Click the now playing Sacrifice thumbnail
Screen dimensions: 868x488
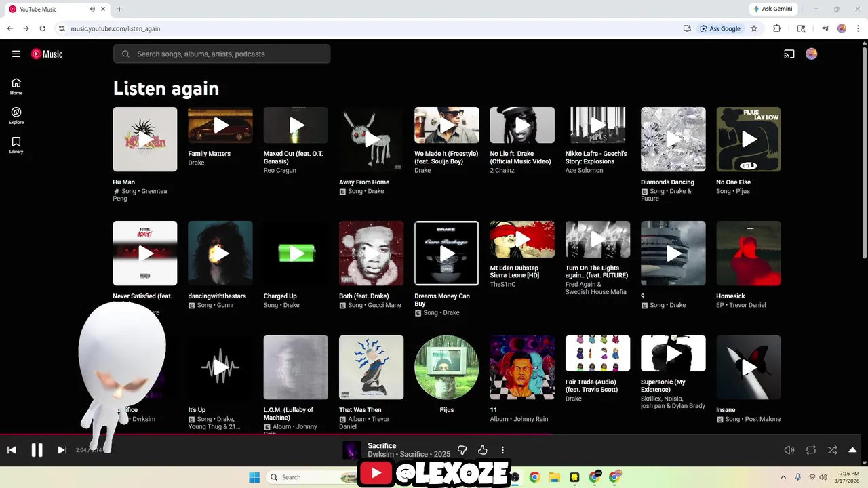point(351,450)
